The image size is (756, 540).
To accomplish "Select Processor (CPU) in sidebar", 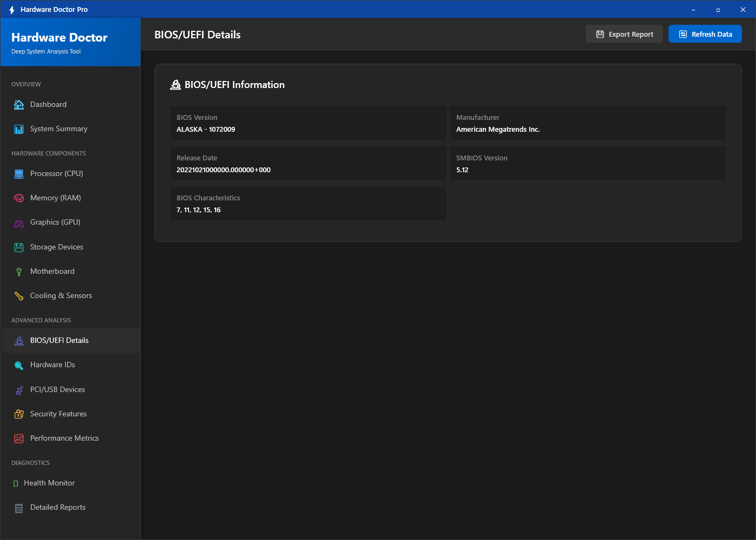I will [x=71, y=174].
